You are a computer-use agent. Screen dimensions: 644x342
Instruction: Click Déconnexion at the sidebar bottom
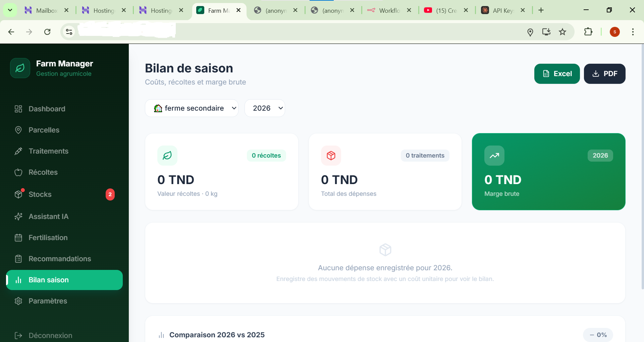coord(50,336)
